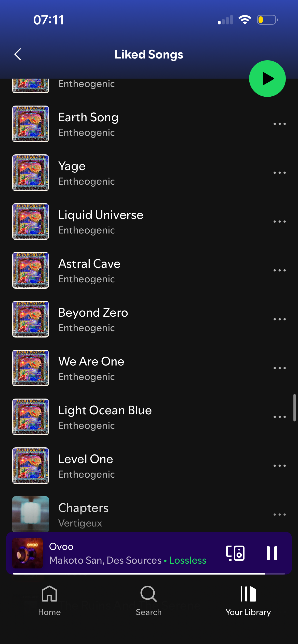Click the playback progress bar in mini player
Image resolution: width=298 pixels, height=644 pixels.
point(149,574)
